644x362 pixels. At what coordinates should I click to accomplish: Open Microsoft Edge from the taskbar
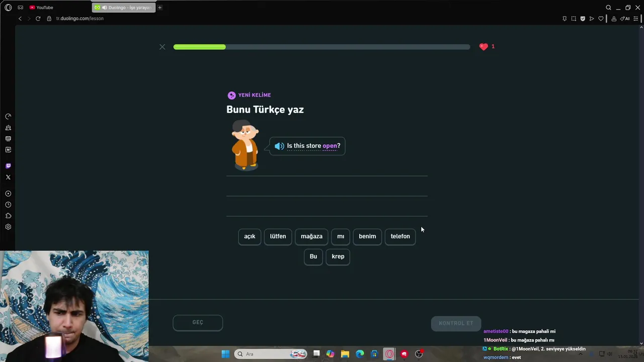[x=360, y=354]
